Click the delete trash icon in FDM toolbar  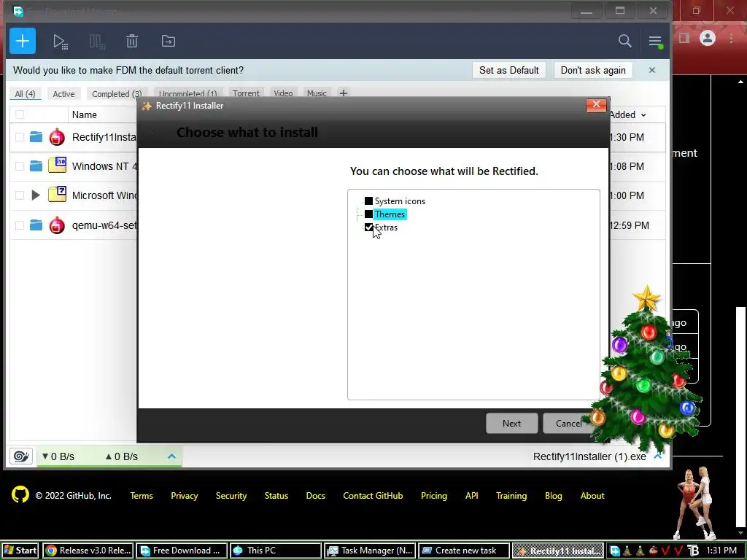[x=132, y=41]
